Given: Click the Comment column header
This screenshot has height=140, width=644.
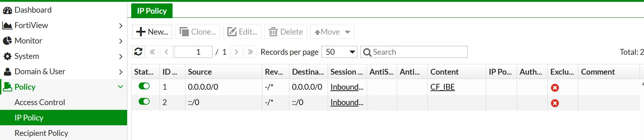Looking at the screenshot, I should pyautogui.click(x=608, y=72).
